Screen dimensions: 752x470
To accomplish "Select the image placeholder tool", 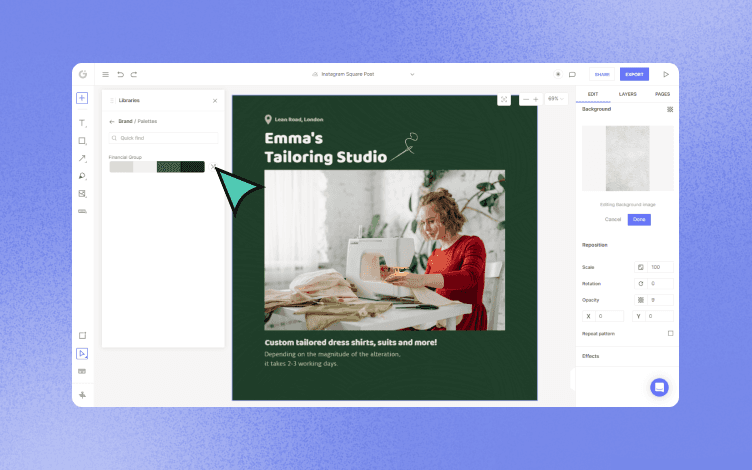I will pyautogui.click(x=82, y=194).
